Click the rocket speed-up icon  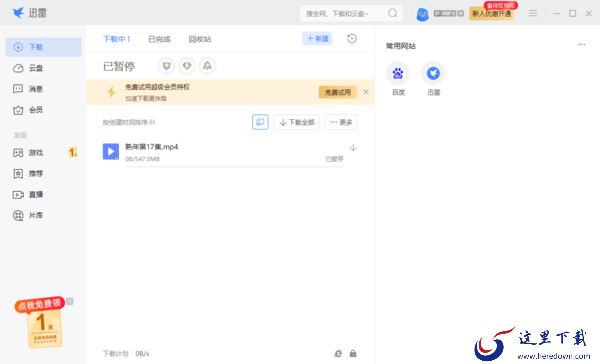pos(207,66)
